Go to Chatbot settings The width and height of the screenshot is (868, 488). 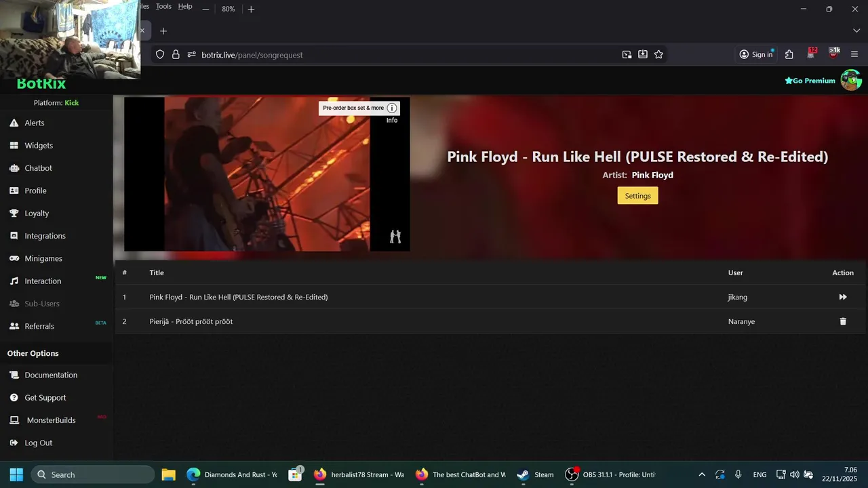38,168
